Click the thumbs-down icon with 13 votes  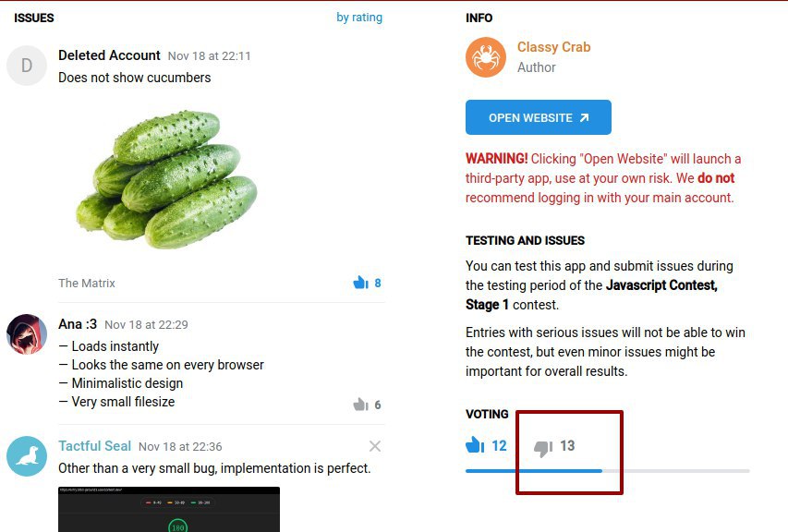(543, 448)
